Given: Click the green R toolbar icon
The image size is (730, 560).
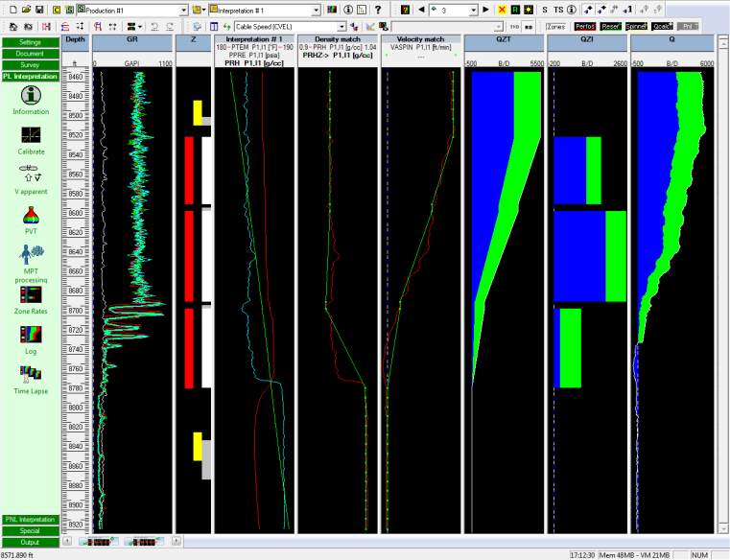Looking at the screenshot, I should [515, 10].
